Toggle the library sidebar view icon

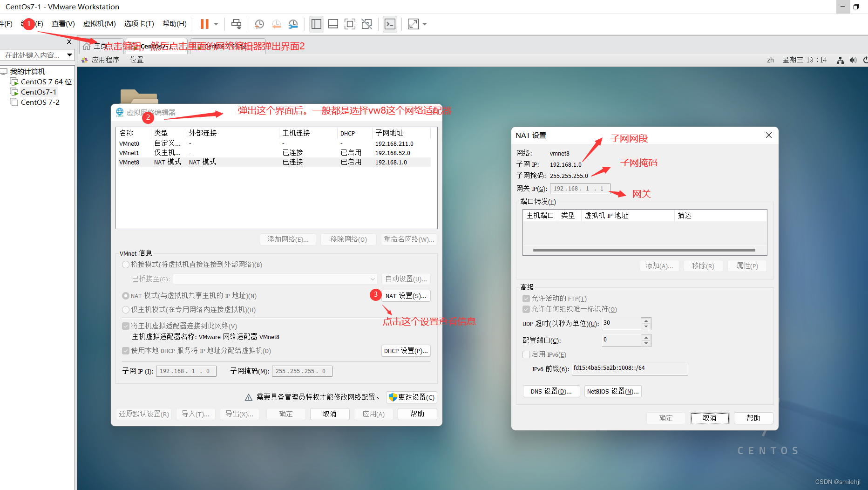click(316, 24)
